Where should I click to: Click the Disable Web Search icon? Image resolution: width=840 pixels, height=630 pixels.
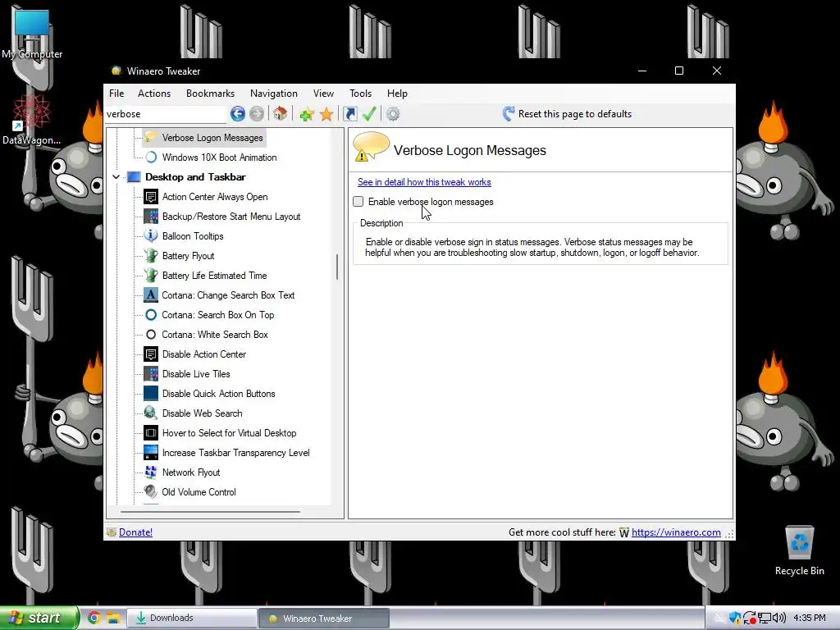coord(151,413)
